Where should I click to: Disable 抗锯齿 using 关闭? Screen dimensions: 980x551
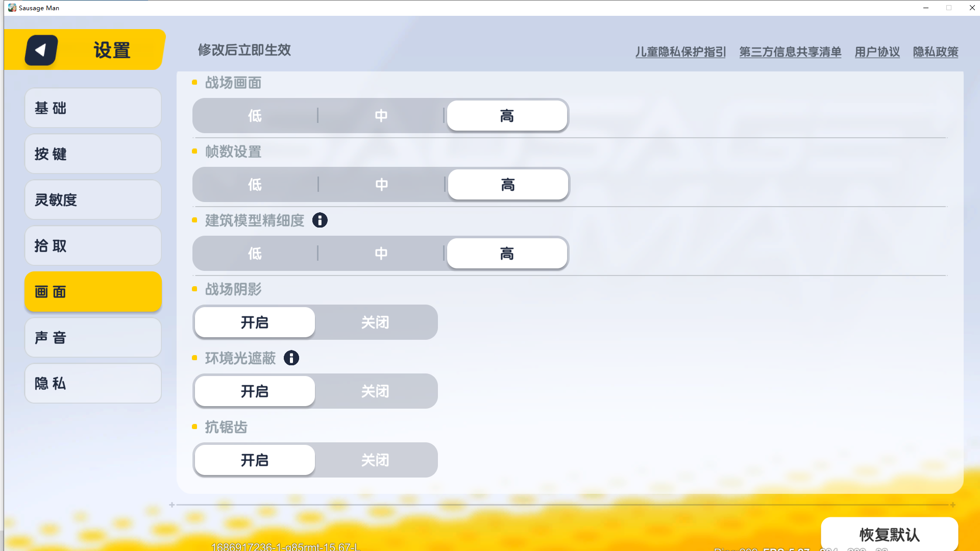pos(375,460)
